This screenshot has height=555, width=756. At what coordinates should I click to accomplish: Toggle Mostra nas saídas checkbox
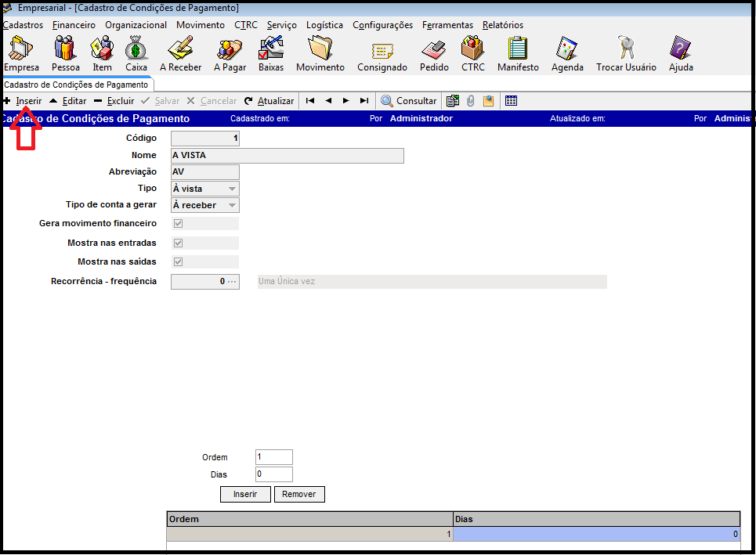pyautogui.click(x=178, y=262)
